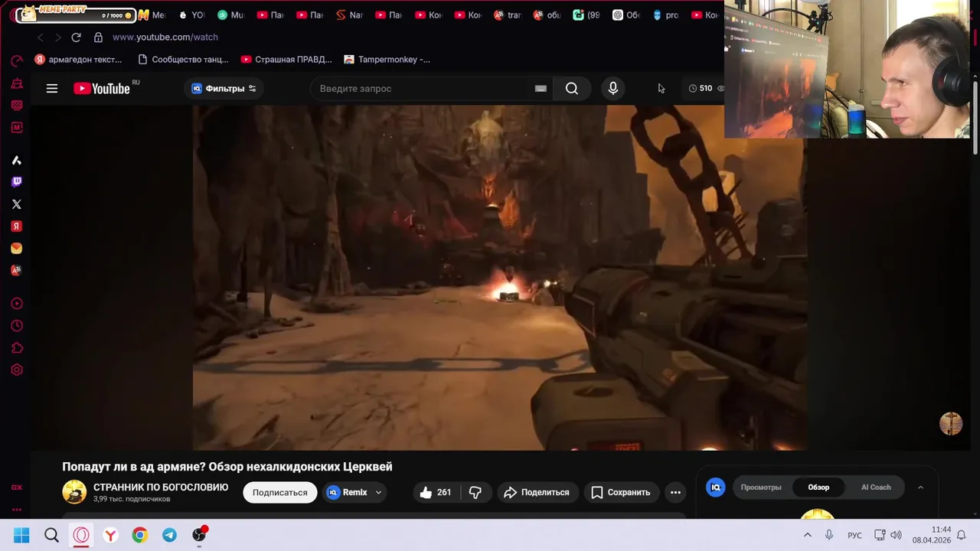Open X (Twitter) panel in the sidebar
Image resolution: width=980 pixels, height=551 pixels.
tap(17, 204)
